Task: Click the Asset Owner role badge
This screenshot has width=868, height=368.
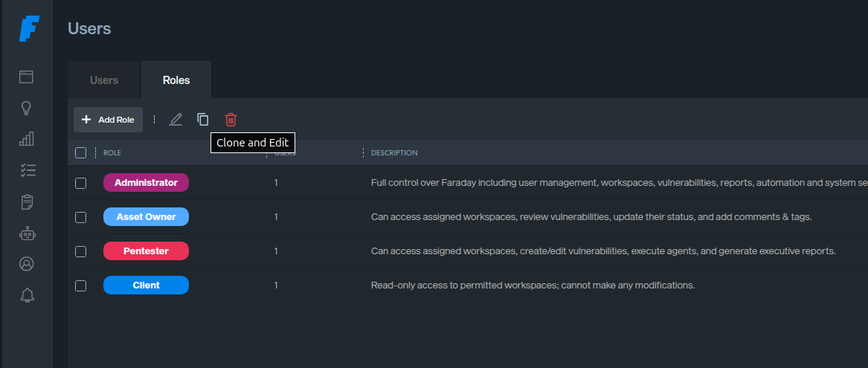Action: 146,217
